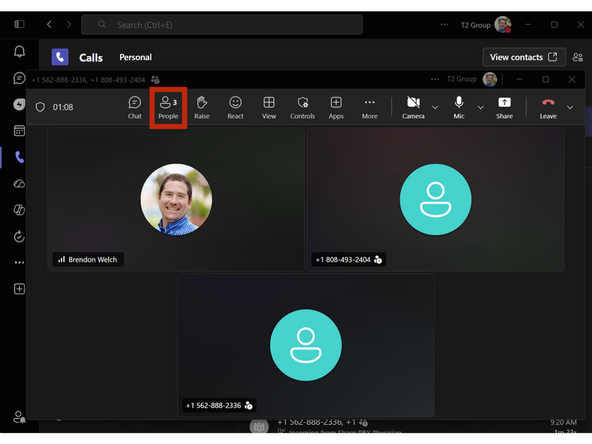Open Settings and more ellipsis in main title bar
Image resolution: width=592 pixels, height=444 pixels.
tap(444, 25)
